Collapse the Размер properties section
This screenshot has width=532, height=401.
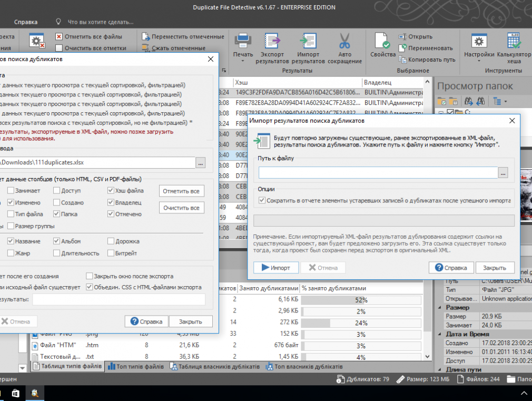click(440, 308)
